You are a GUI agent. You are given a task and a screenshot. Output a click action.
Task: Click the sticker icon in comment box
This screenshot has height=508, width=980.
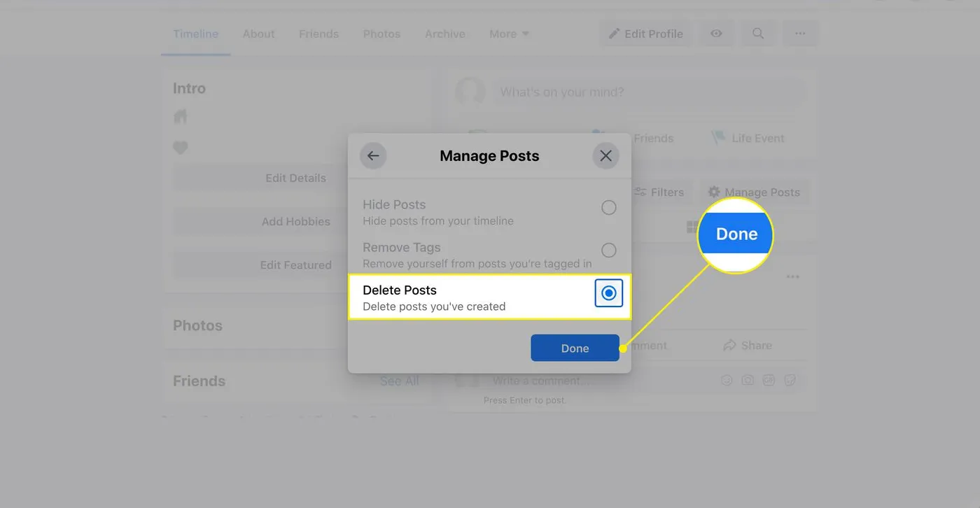790,381
